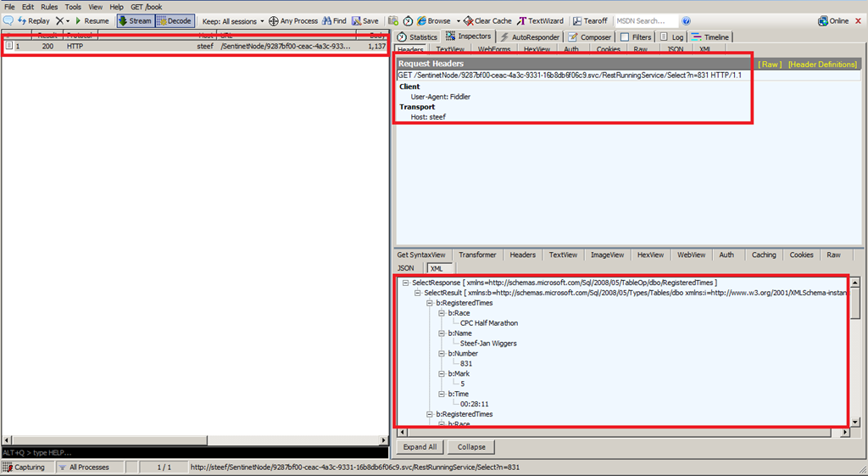This screenshot has height=476, width=868.
Task: Open response Caching tab
Action: 764,255
